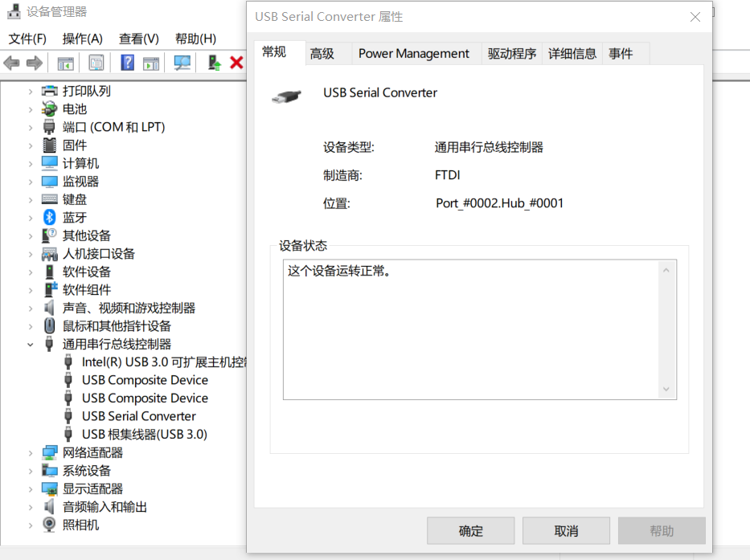The width and height of the screenshot is (750, 560).
Task: Expand the 音频输入和输出 node
Action: point(30,508)
